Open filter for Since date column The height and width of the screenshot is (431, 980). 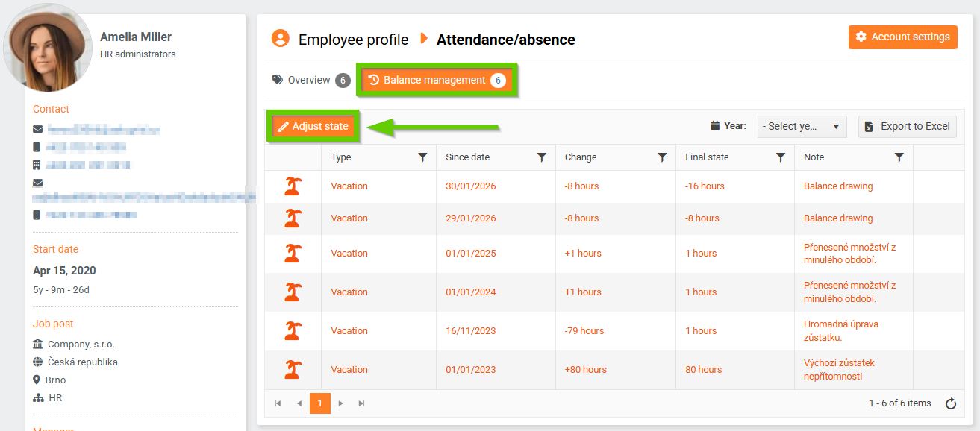point(543,157)
